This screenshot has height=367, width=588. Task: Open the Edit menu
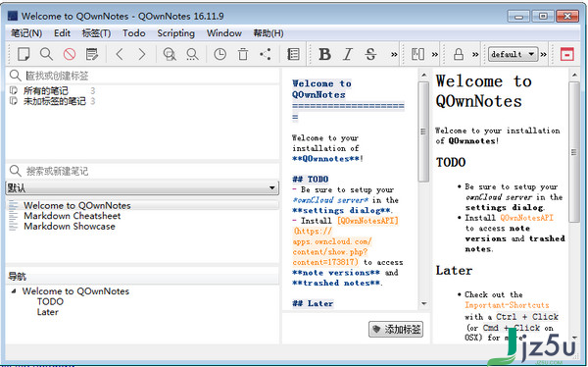(62, 33)
